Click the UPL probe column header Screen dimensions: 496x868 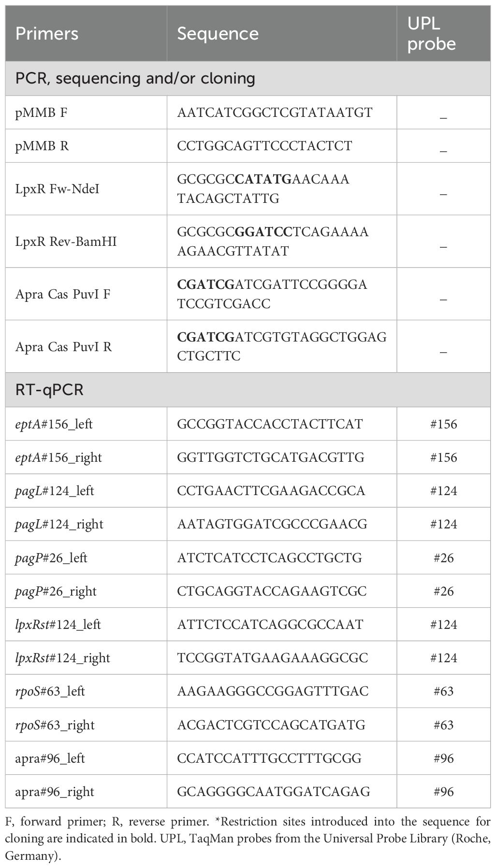[431, 34]
